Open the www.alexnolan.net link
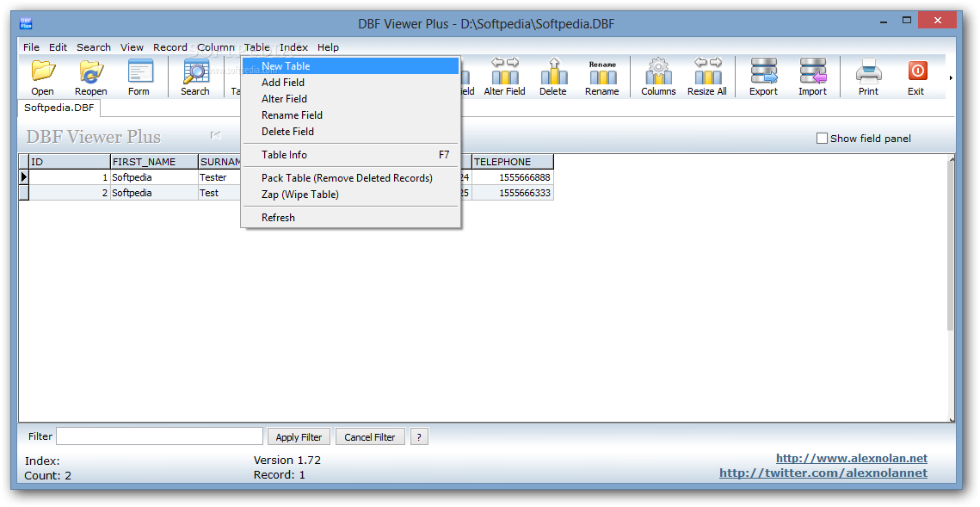This screenshot has width=980, height=507. click(x=851, y=458)
